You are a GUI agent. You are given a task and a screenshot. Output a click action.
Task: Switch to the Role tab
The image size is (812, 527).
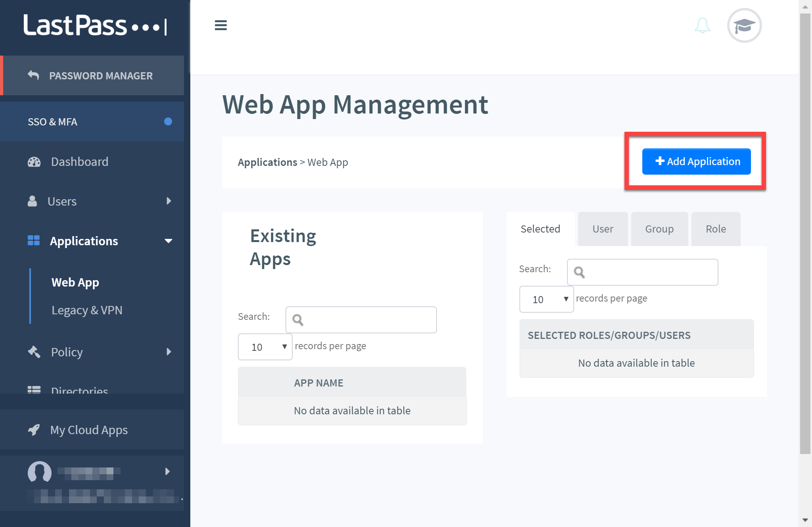point(716,229)
